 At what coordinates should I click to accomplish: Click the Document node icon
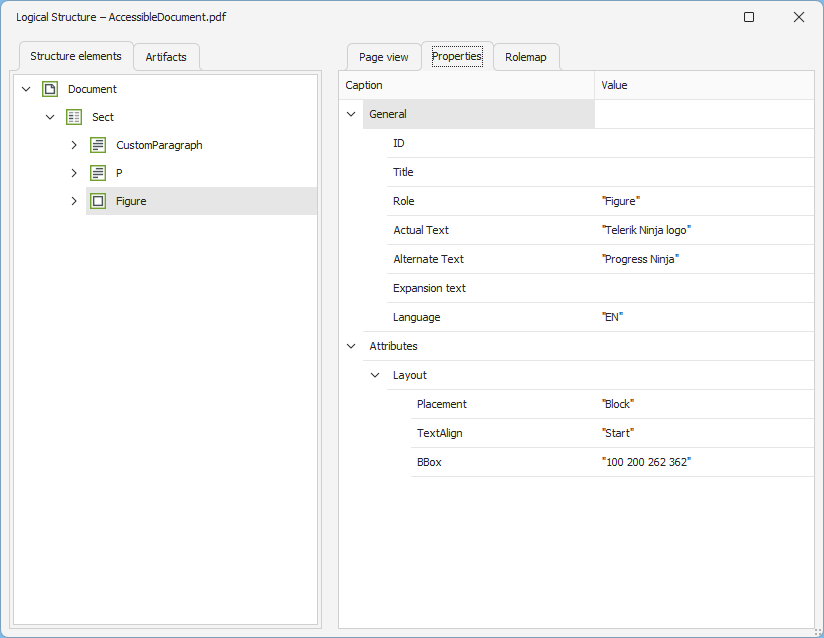[x=50, y=89]
